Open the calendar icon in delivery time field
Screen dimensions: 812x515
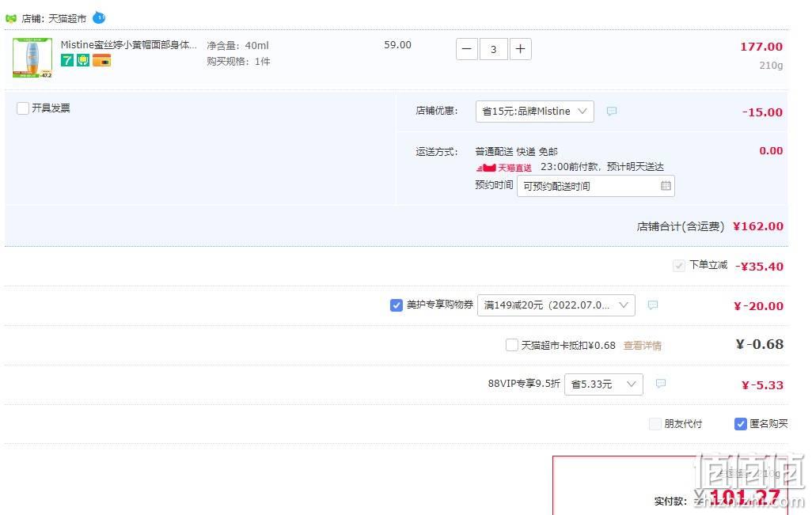point(666,186)
